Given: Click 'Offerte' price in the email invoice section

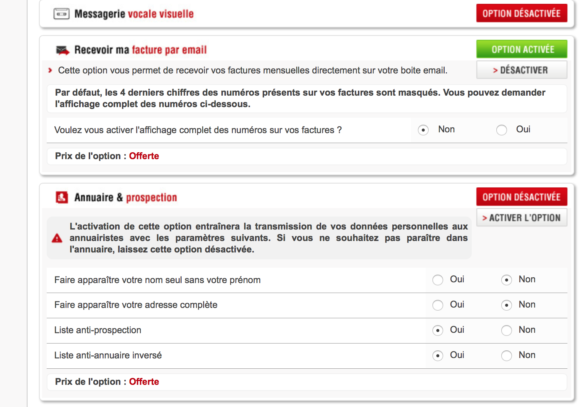Looking at the screenshot, I should 144,156.
